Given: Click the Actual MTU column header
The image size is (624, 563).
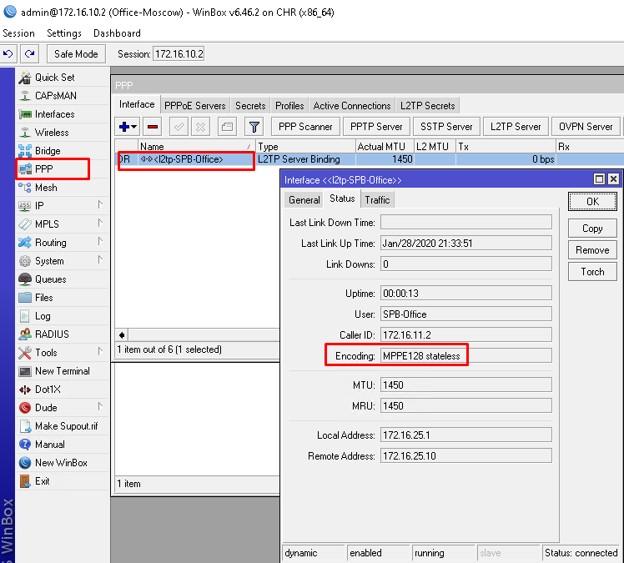Looking at the screenshot, I should click(x=384, y=146).
